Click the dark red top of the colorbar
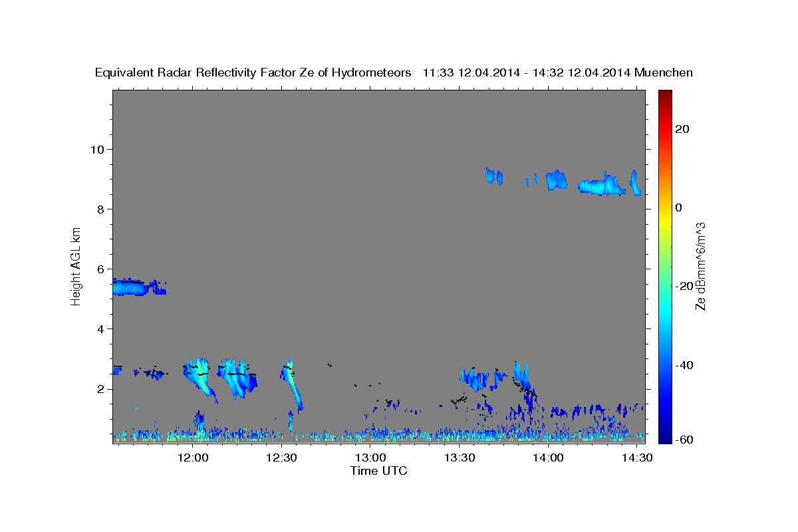The height and width of the screenshot is (532, 798). coord(665,95)
